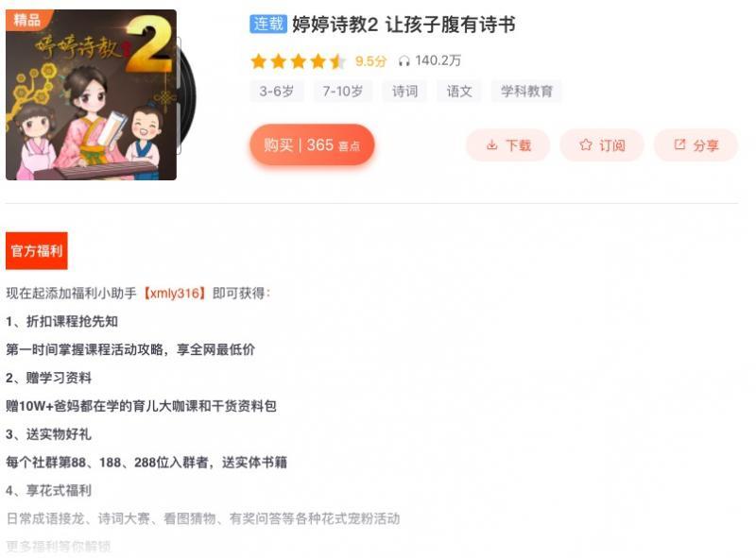The width and height of the screenshot is (756, 558).
Task: Click the share arrow icon
Action: pyautogui.click(x=679, y=144)
